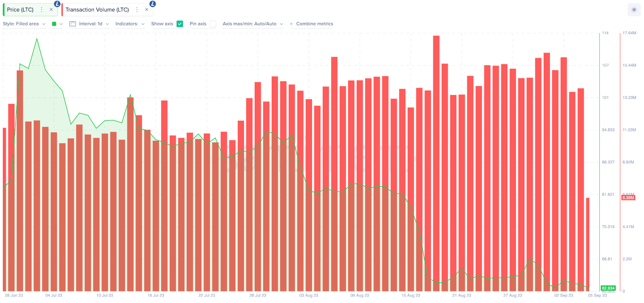Click the 22 Jul 23 date label
This screenshot has height=303, width=644.
pyautogui.click(x=207, y=295)
